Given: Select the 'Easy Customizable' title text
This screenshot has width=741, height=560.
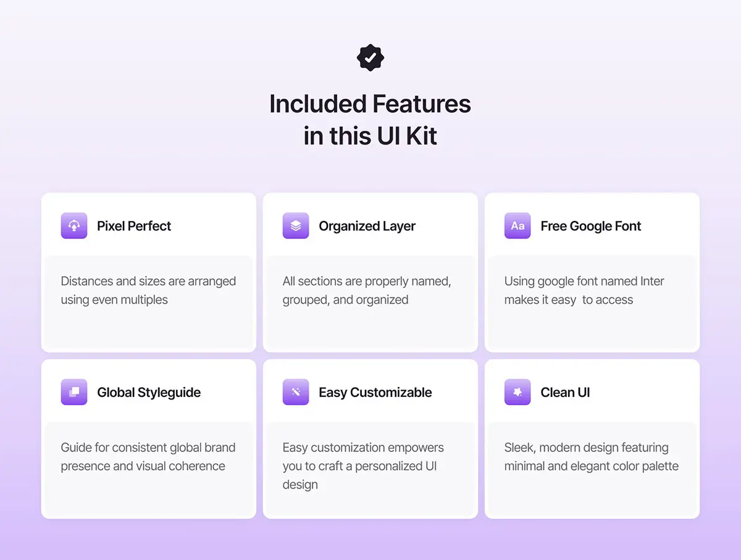Looking at the screenshot, I should click(x=375, y=392).
